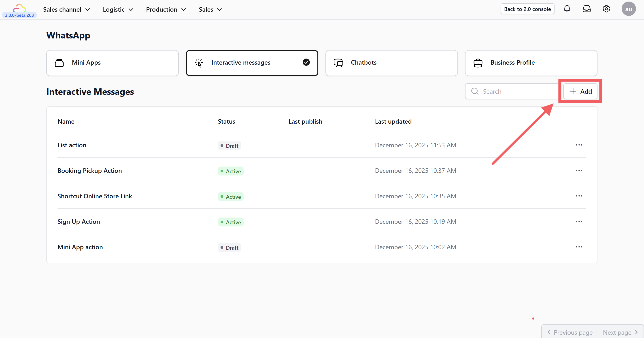
Task: Open more options for Shortcut Online Store Link
Action: (579, 196)
